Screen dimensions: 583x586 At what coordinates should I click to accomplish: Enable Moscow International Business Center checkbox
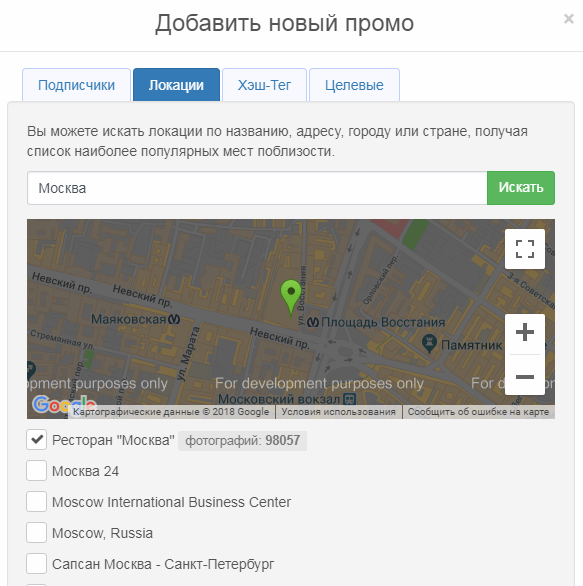[37, 502]
